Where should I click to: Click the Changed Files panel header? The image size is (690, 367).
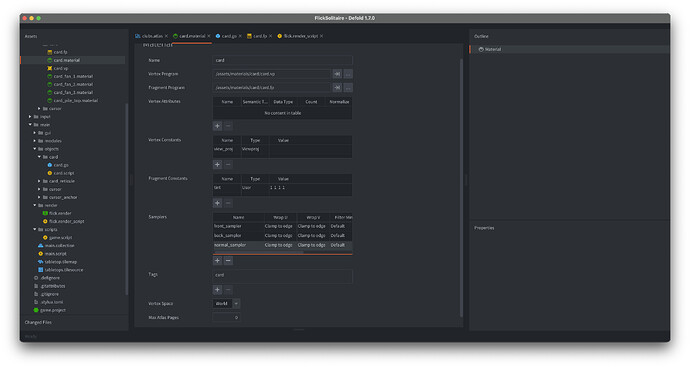pos(38,322)
